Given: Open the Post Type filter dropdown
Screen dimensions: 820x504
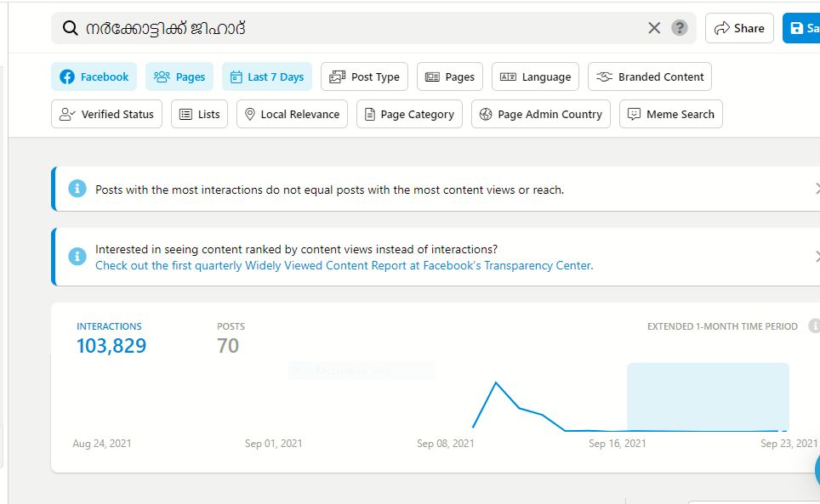Looking at the screenshot, I should 364,76.
